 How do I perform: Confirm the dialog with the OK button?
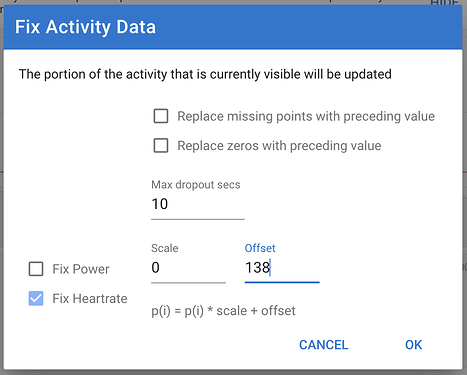[x=414, y=345]
